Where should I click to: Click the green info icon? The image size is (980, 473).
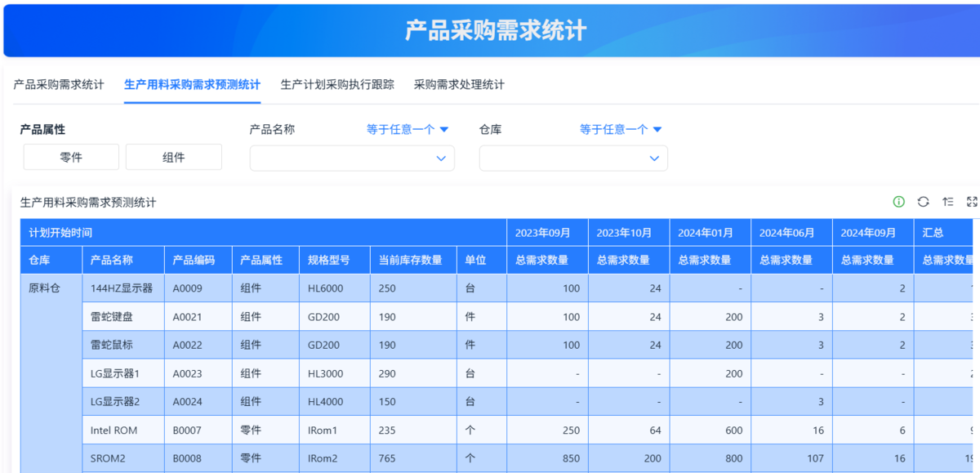(898, 202)
